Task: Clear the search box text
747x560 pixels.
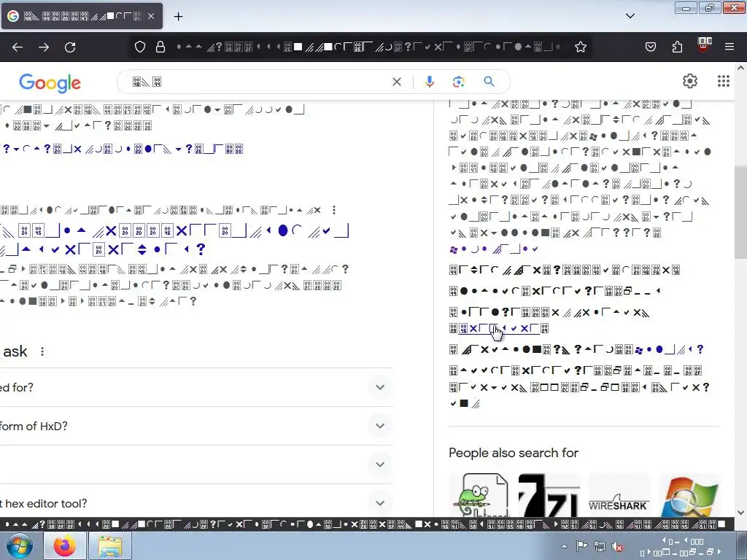Action: click(396, 82)
